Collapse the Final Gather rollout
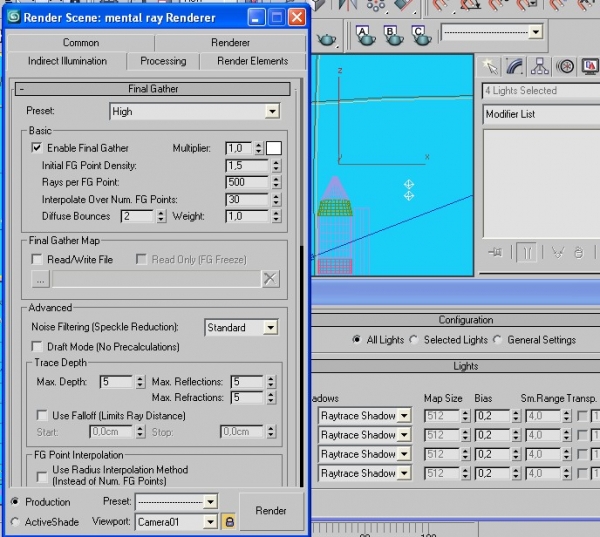Image resolution: width=600 pixels, height=537 pixels. point(152,89)
